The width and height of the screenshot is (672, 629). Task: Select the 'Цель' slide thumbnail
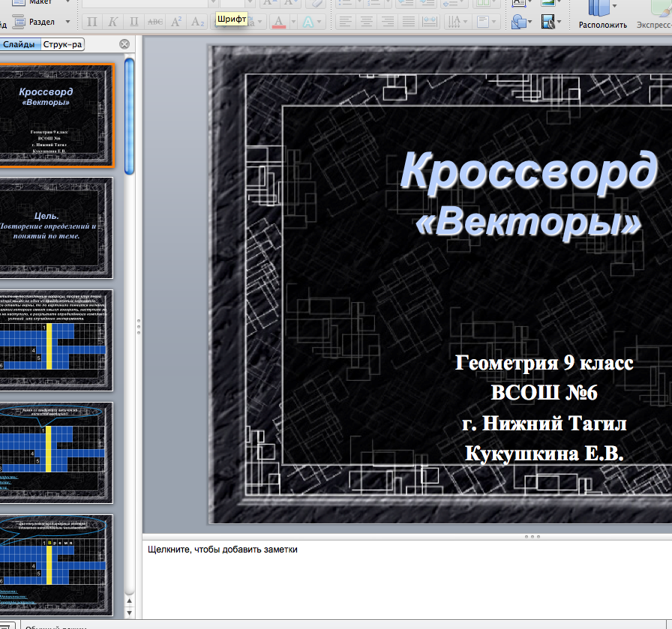pyautogui.click(x=56, y=227)
